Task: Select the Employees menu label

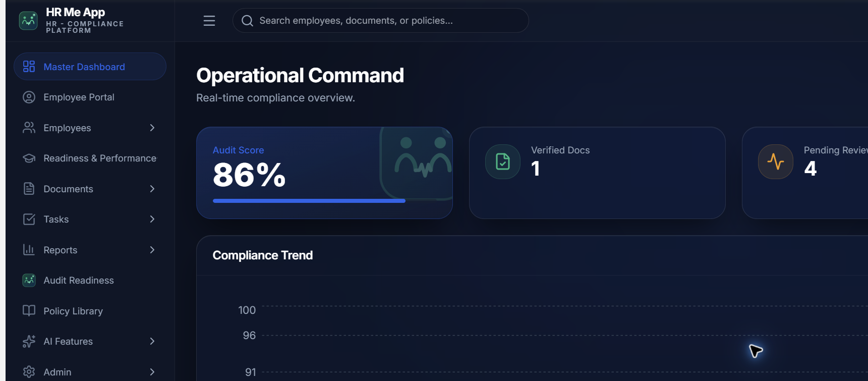Action: click(x=67, y=128)
